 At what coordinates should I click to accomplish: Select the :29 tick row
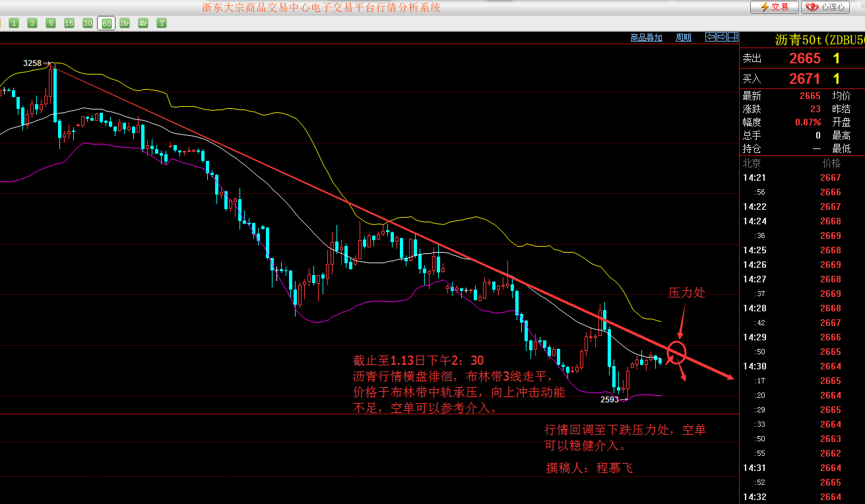click(x=802, y=410)
